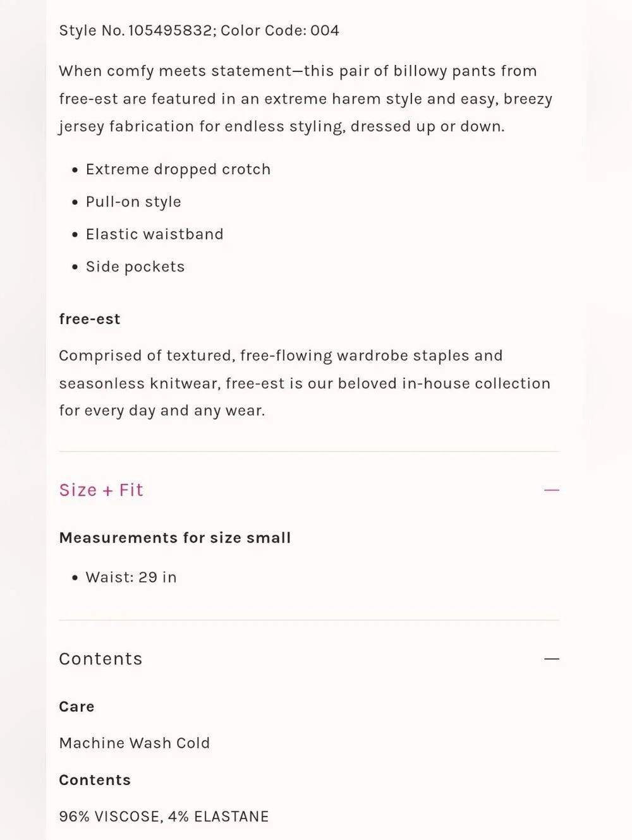Select the Waist: 29 in measurement
Viewport: 632px width, 840px height.
pos(131,577)
